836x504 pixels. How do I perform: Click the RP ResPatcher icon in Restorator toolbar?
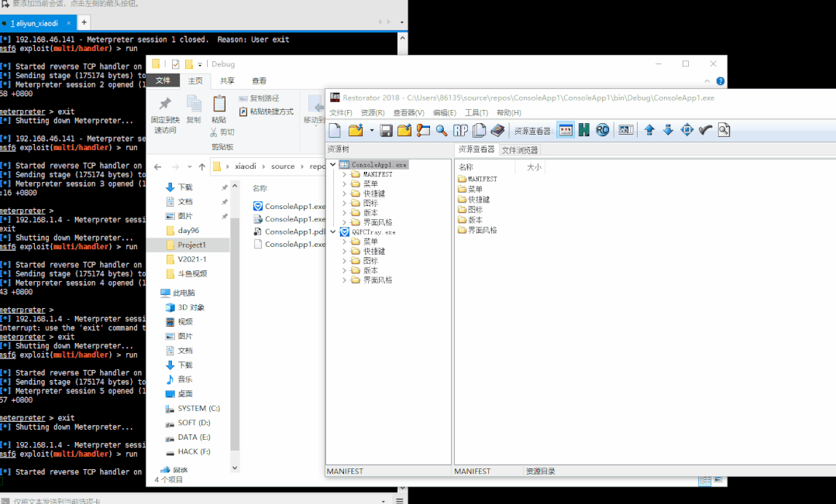coord(460,130)
